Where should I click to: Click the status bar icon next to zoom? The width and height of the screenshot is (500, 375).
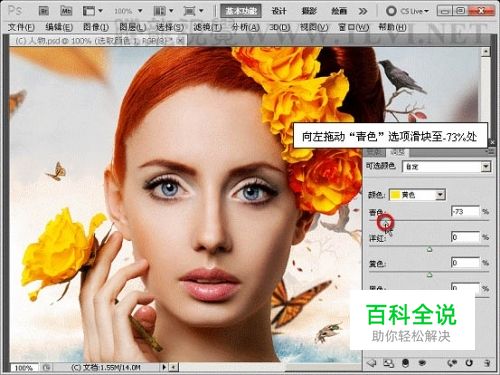47,367
